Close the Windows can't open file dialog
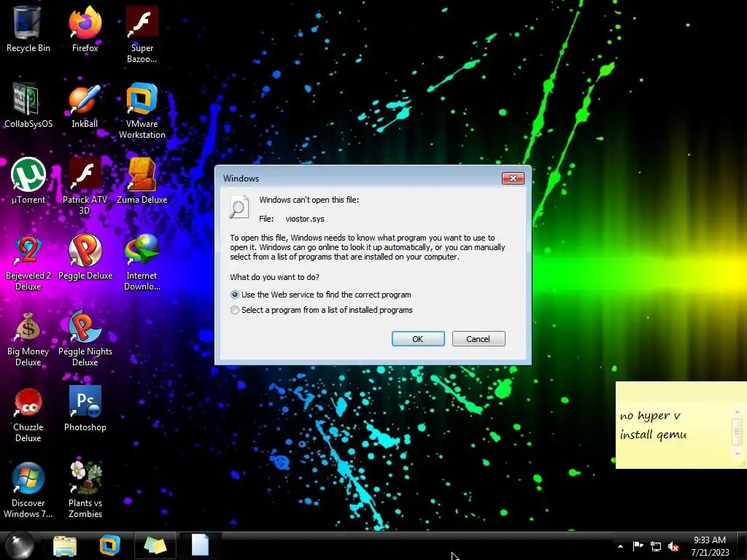 513,178
